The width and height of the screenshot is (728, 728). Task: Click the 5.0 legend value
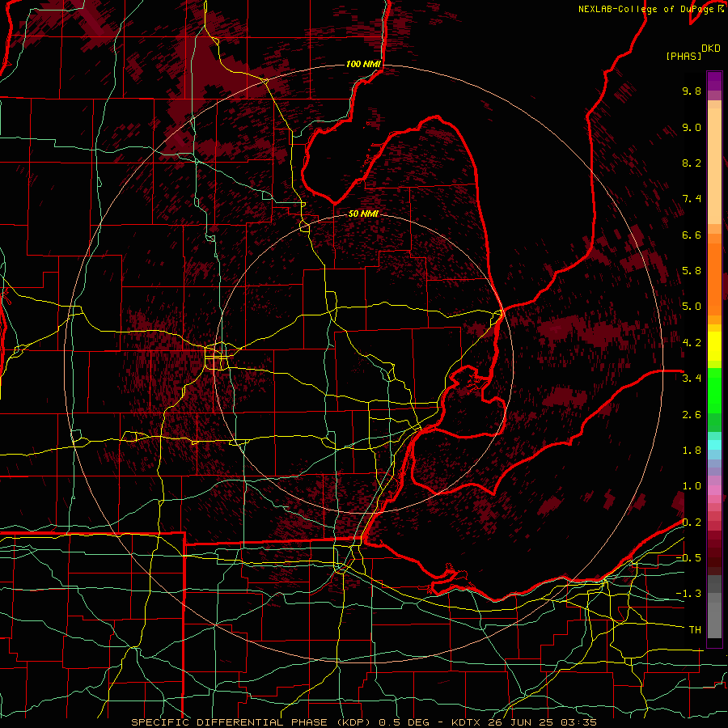click(692, 307)
